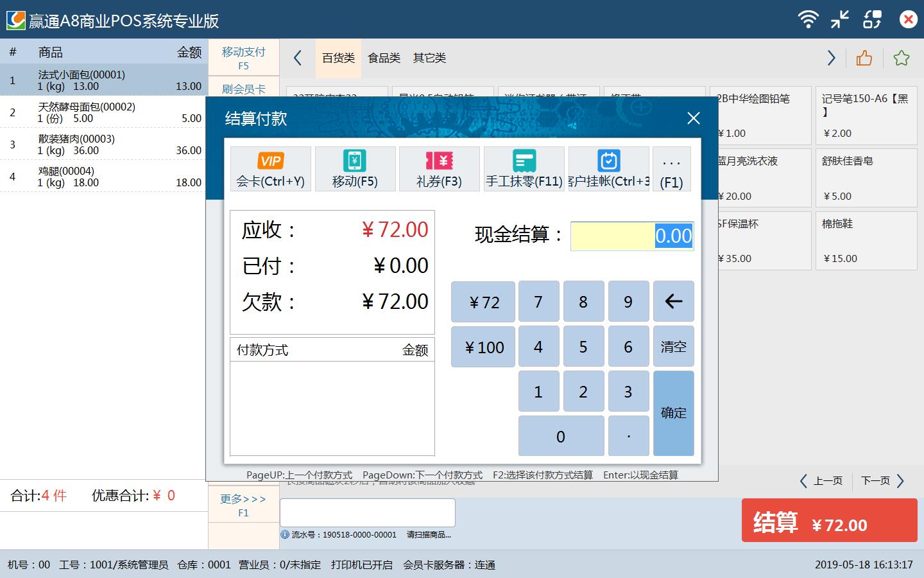924x578 pixels.
Task: Click the cash amount input field
Action: (x=631, y=236)
